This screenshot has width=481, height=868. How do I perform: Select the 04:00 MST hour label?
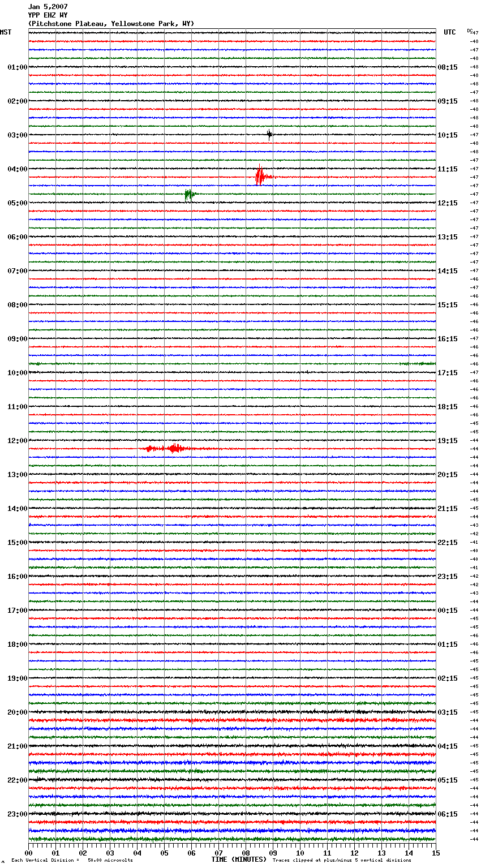[18, 169]
